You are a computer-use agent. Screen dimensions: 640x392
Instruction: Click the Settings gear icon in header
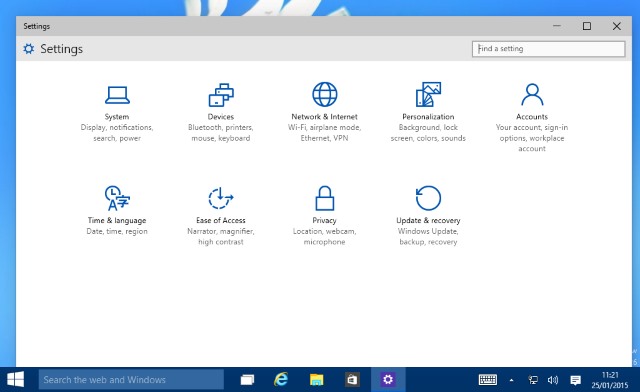click(29, 49)
